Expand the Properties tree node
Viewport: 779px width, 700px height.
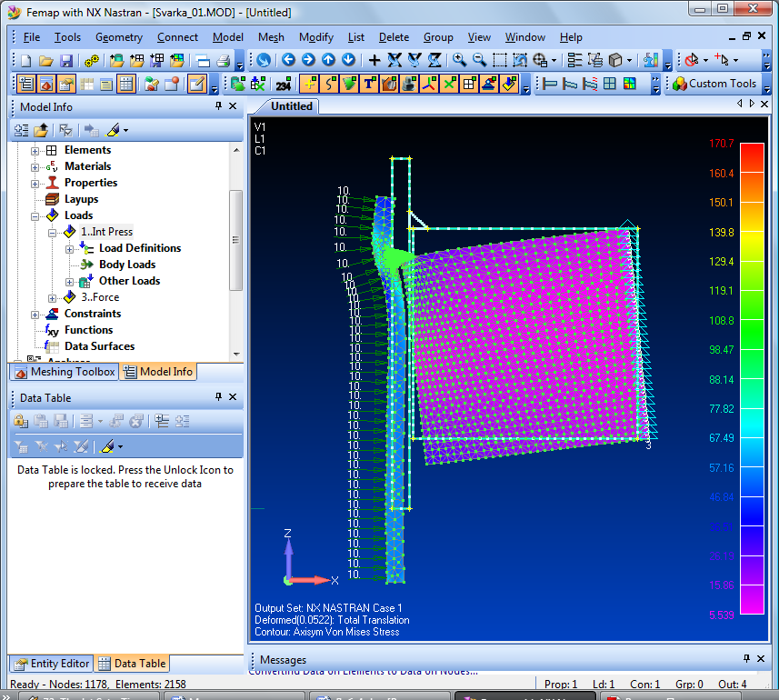[35, 184]
